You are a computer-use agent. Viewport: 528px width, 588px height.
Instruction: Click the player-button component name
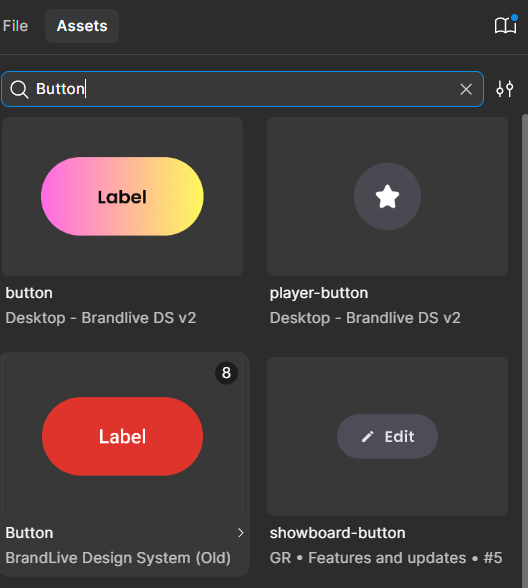319,293
